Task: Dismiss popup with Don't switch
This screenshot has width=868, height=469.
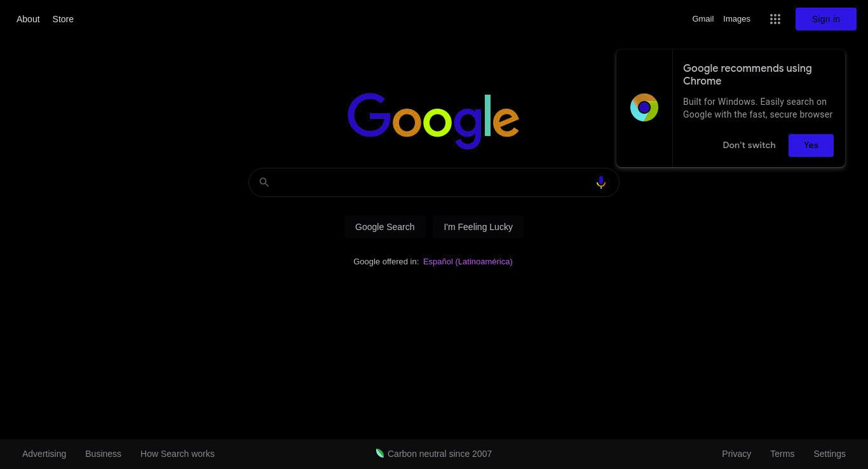Action: (749, 145)
